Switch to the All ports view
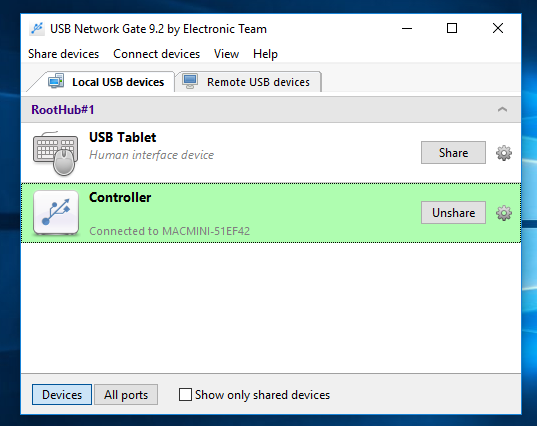 point(126,394)
